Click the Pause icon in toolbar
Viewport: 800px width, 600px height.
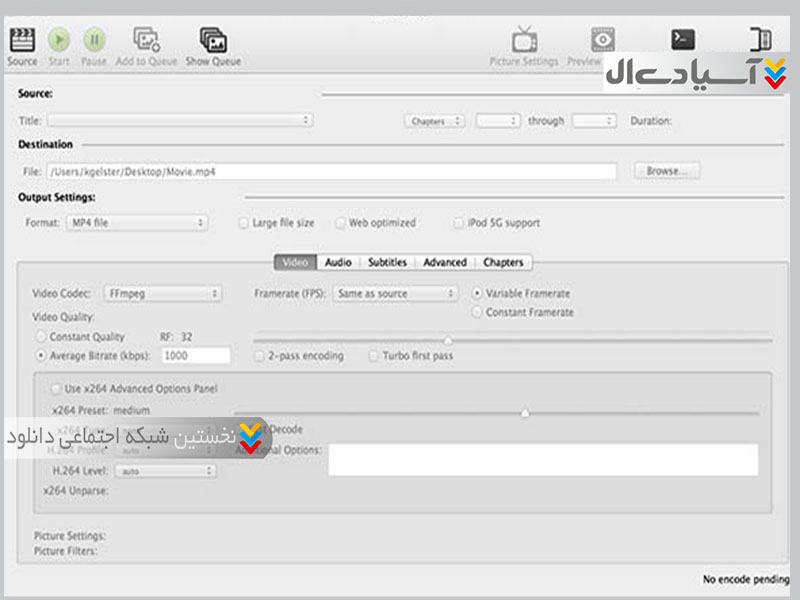tap(94, 40)
